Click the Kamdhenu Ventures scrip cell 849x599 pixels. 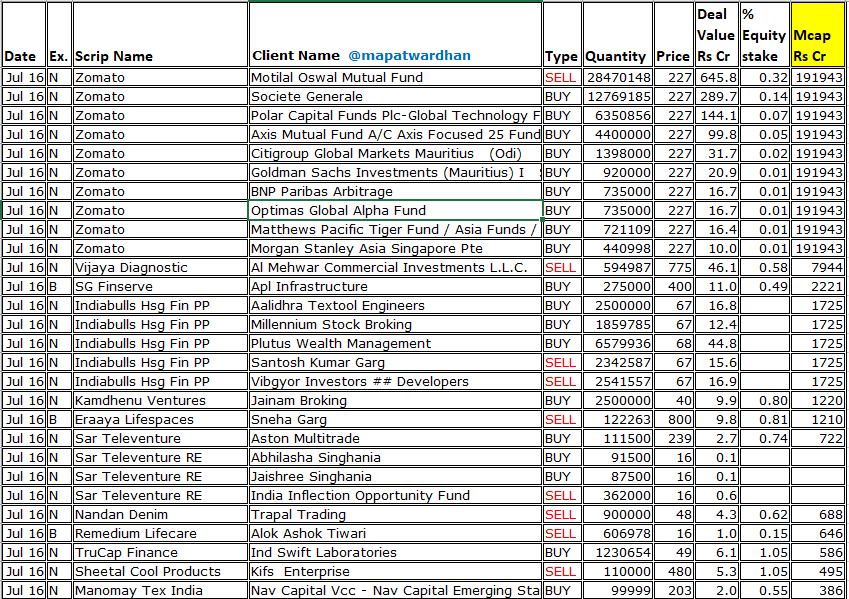coord(160,400)
